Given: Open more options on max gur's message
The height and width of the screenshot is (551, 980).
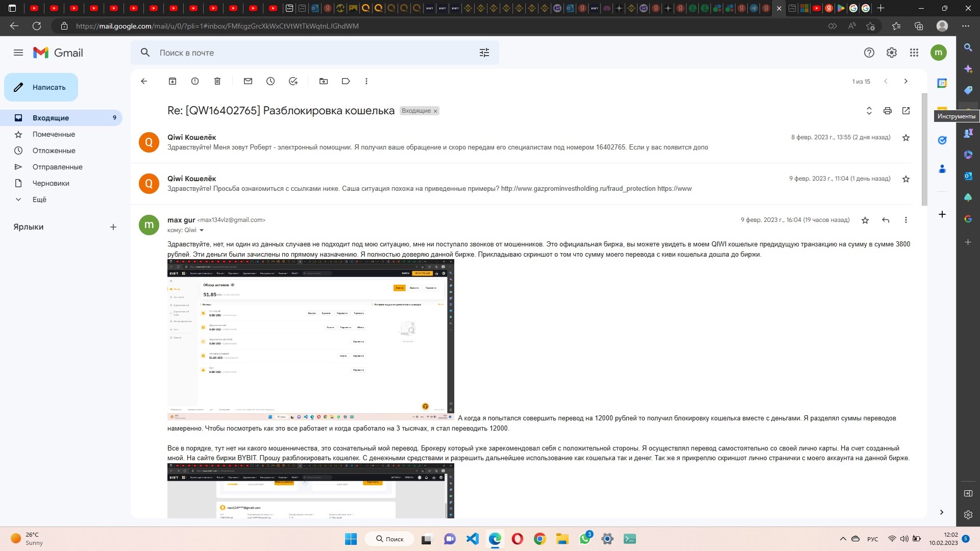Looking at the screenshot, I should pos(906,220).
